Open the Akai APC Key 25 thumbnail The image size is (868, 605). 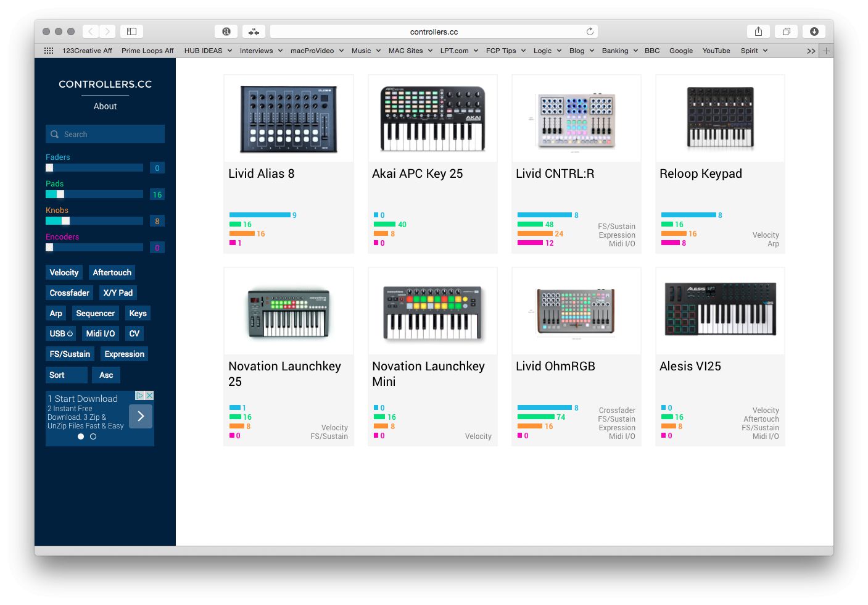click(x=432, y=119)
